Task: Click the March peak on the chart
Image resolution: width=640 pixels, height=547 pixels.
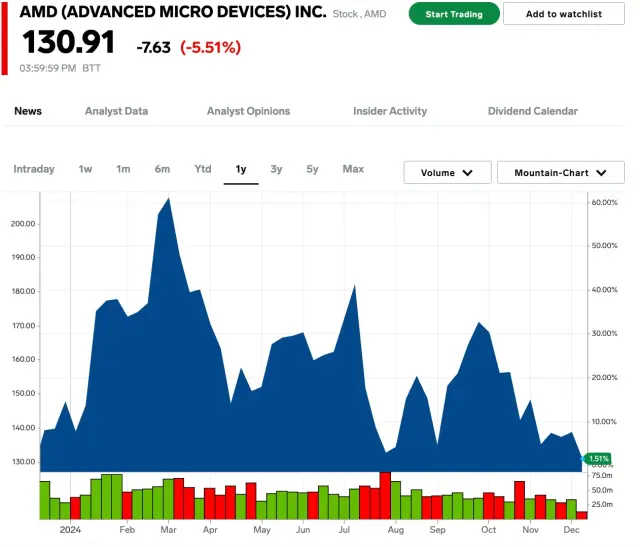Action: (x=168, y=199)
